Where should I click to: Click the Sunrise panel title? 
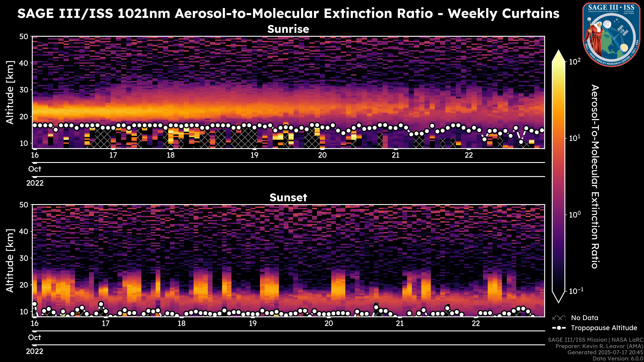[288, 29]
